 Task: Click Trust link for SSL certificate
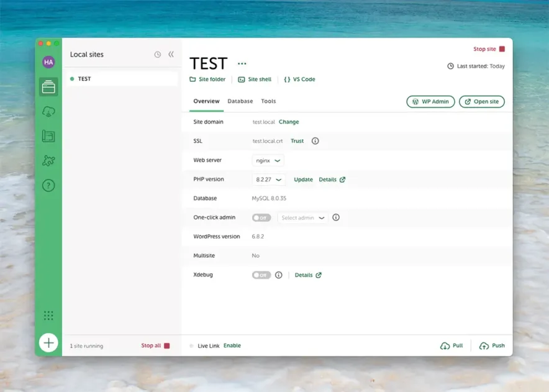click(x=297, y=141)
